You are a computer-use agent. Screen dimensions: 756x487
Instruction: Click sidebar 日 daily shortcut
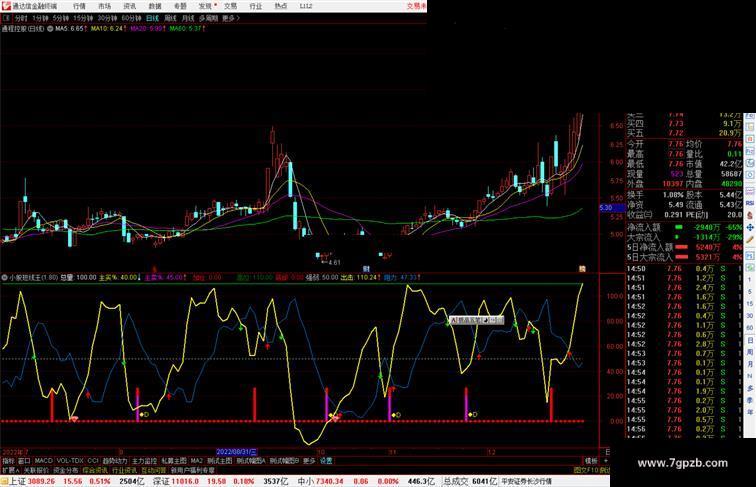[x=750, y=340]
